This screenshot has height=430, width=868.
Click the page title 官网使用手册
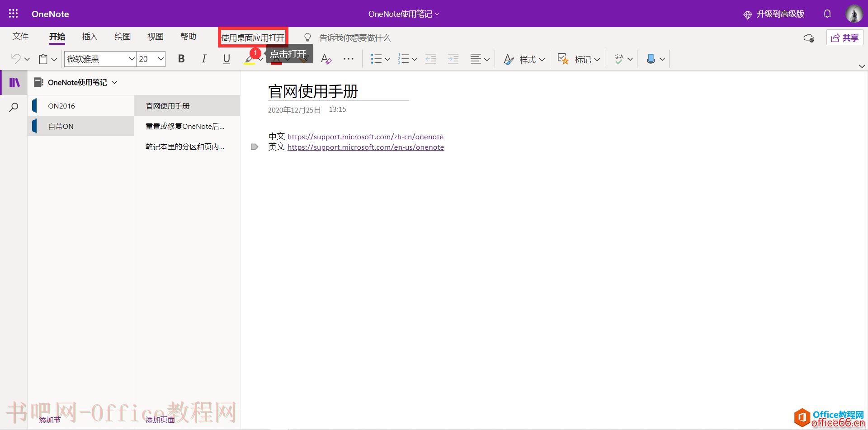tap(313, 91)
